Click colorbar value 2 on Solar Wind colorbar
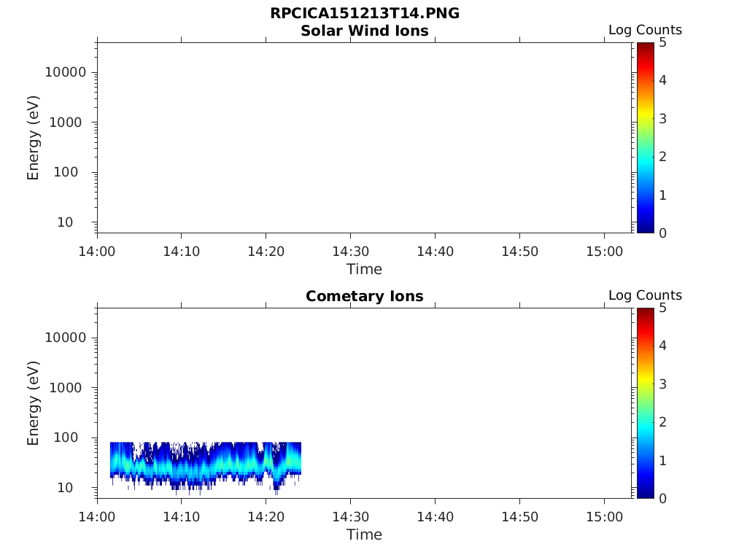Image resolution: width=747 pixels, height=560 pixels. click(662, 157)
